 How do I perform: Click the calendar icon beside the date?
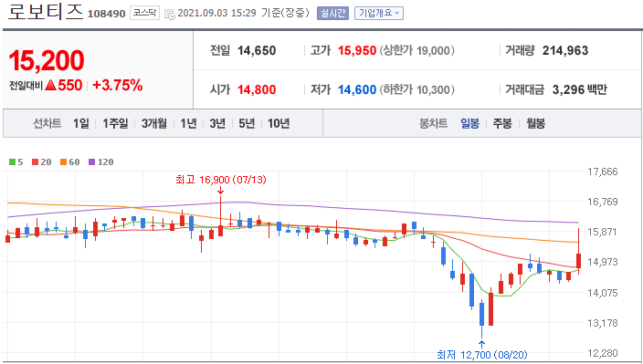click(x=169, y=14)
